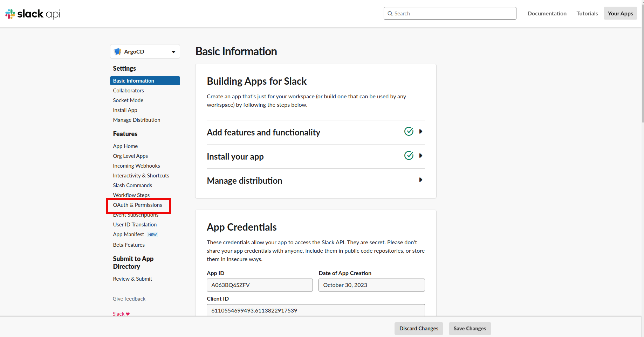This screenshot has height=337, width=644.
Task: Click the NEW badge beside App Manifest
Action: click(x=152, y=234)
